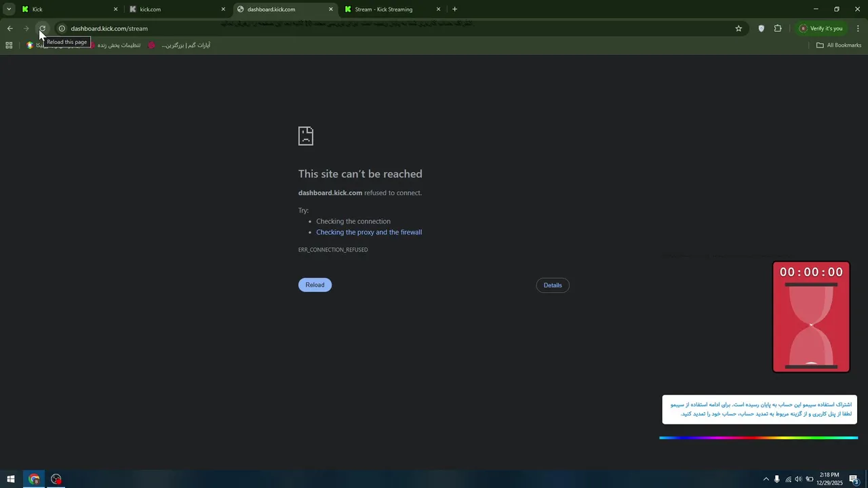Open the آپارات گیم bookmark
Screen dimensions: 868x488
[179, 45]
